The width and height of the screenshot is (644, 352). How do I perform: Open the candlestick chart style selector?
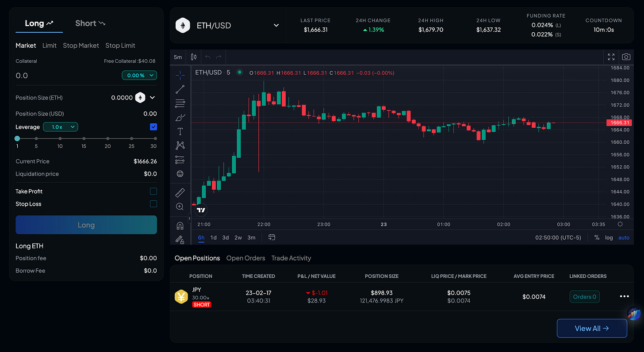[x=193, y=57]
